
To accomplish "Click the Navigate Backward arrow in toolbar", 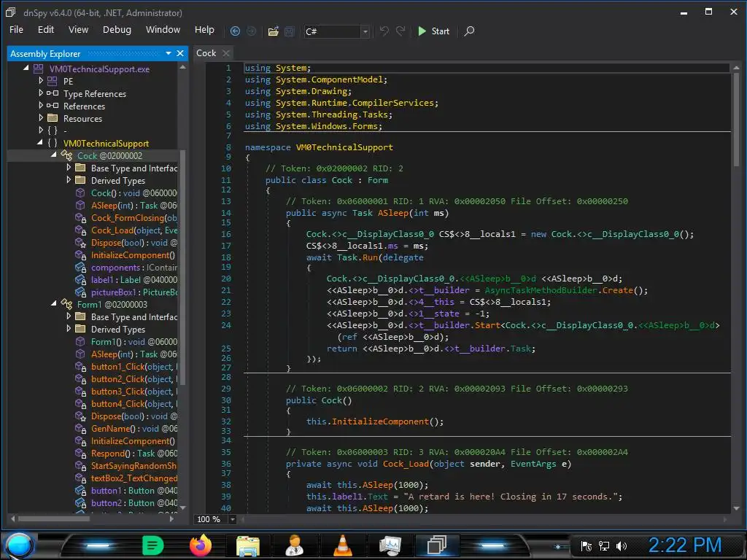I will 235,31.
